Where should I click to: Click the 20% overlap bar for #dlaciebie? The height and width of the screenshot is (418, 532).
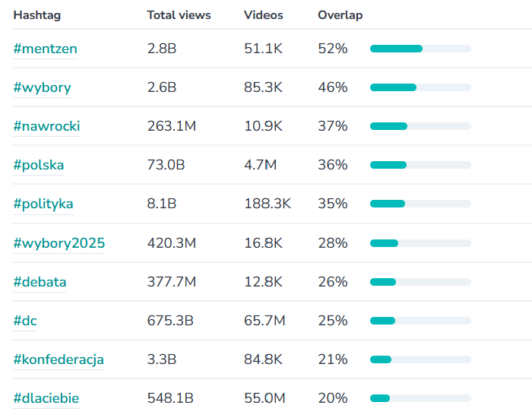[420, 398]
